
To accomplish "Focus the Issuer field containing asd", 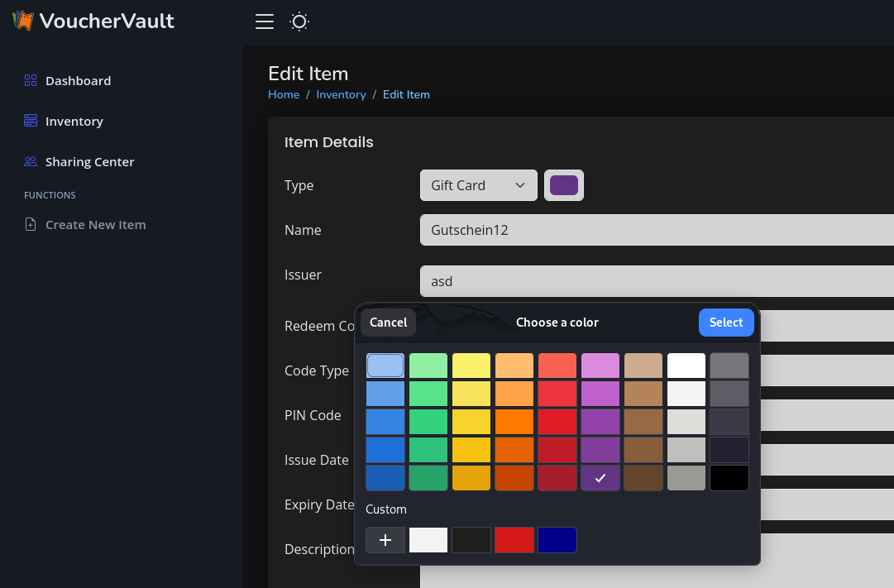I will click(x=657, y=281).
